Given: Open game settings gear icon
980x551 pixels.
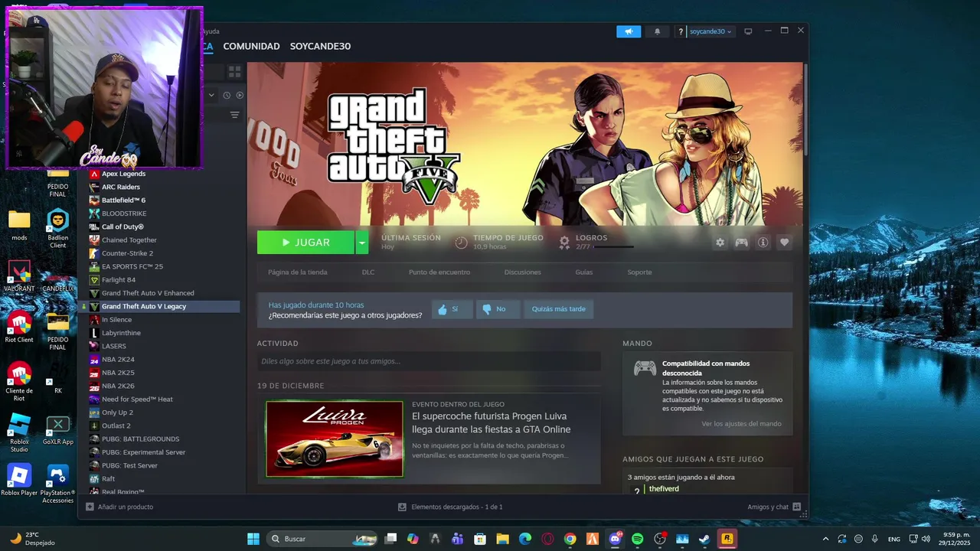Looking at the screenshot, I should (x=720, y=243).
